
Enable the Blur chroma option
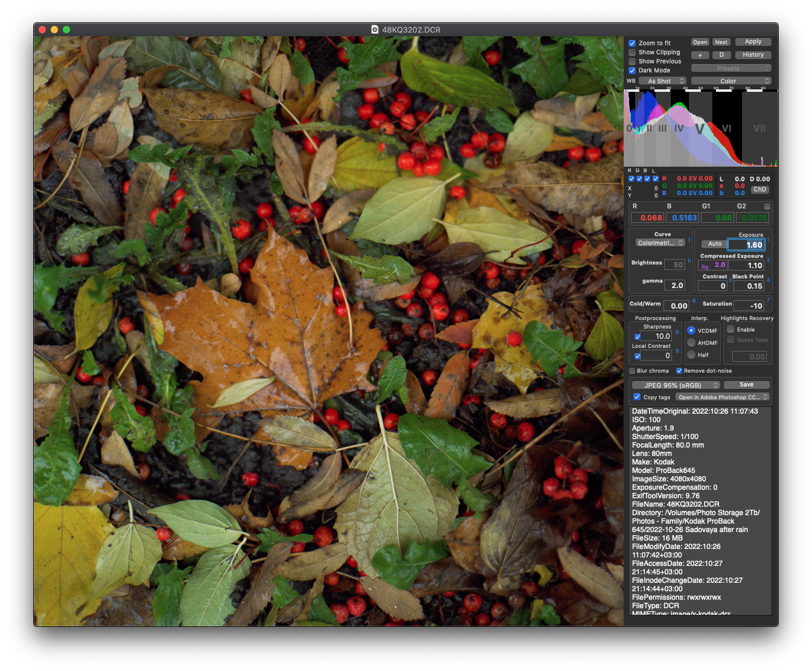(632, 371)
